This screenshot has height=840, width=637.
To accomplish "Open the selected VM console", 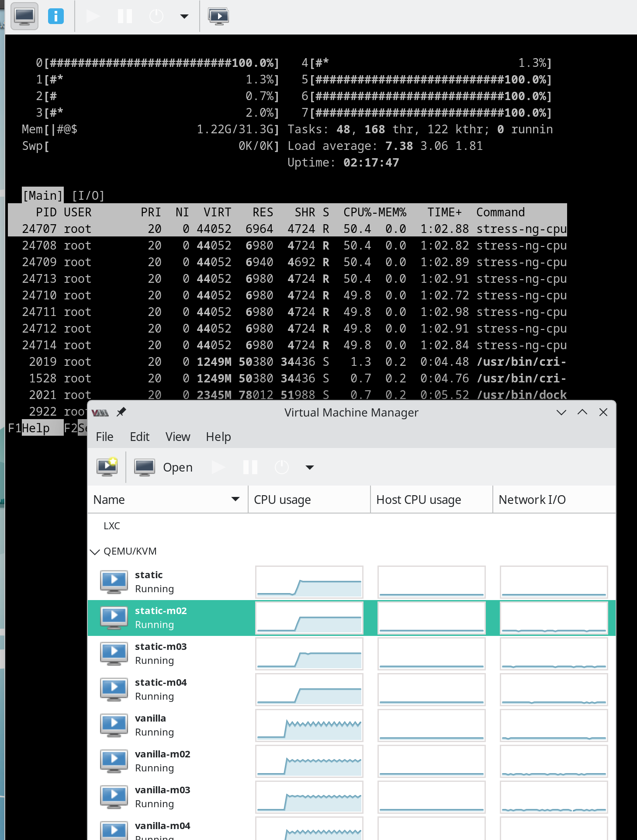I will click(163, 467).
